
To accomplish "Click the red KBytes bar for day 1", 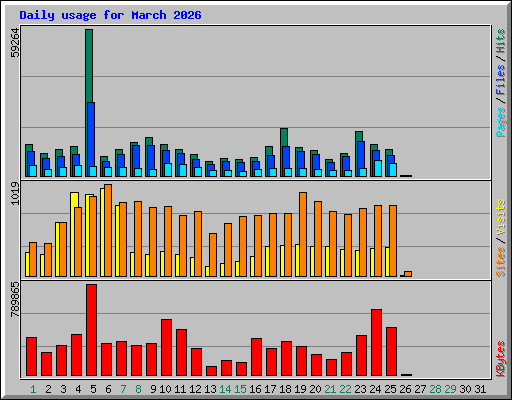I will click(31, 356).
